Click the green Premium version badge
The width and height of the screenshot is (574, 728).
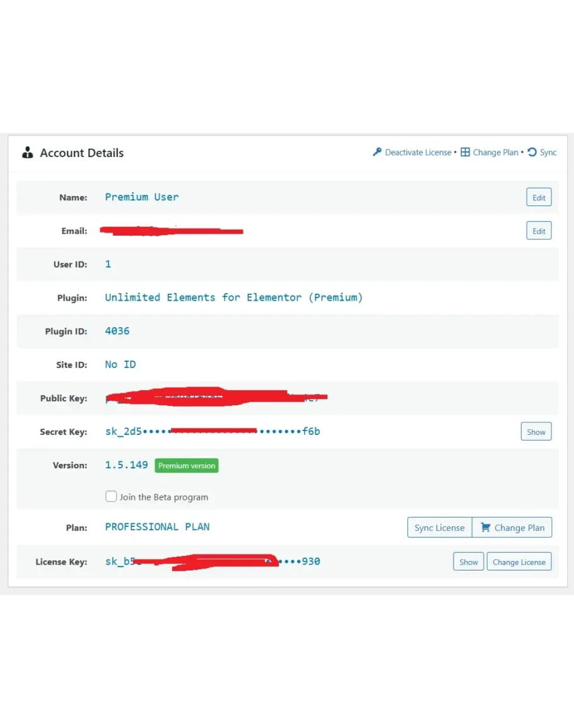[186, 466]
